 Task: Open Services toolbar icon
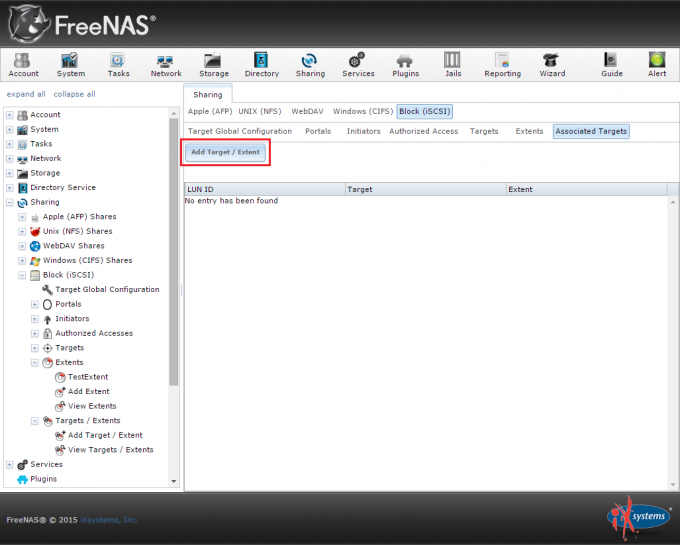point(358,65)
